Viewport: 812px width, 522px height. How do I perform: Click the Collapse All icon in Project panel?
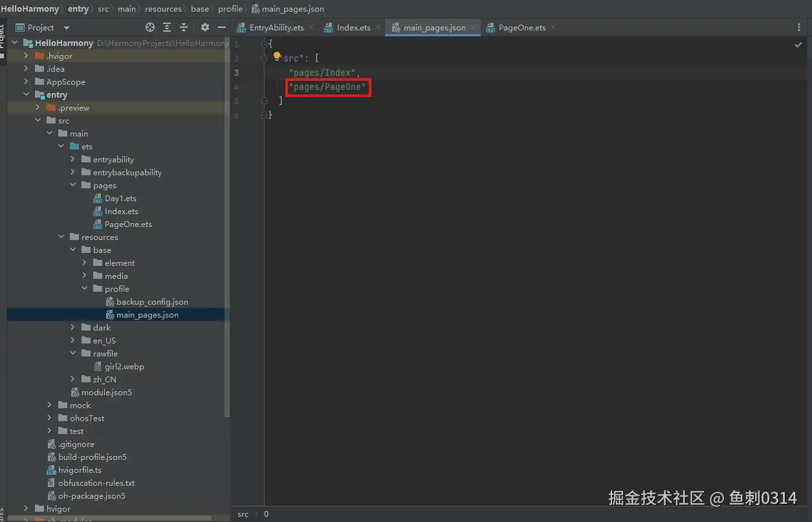[184, 27]
